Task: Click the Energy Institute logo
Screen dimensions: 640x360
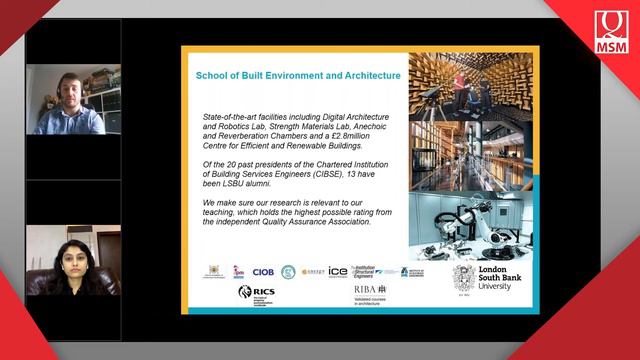Action: click(x=313, y=272)
